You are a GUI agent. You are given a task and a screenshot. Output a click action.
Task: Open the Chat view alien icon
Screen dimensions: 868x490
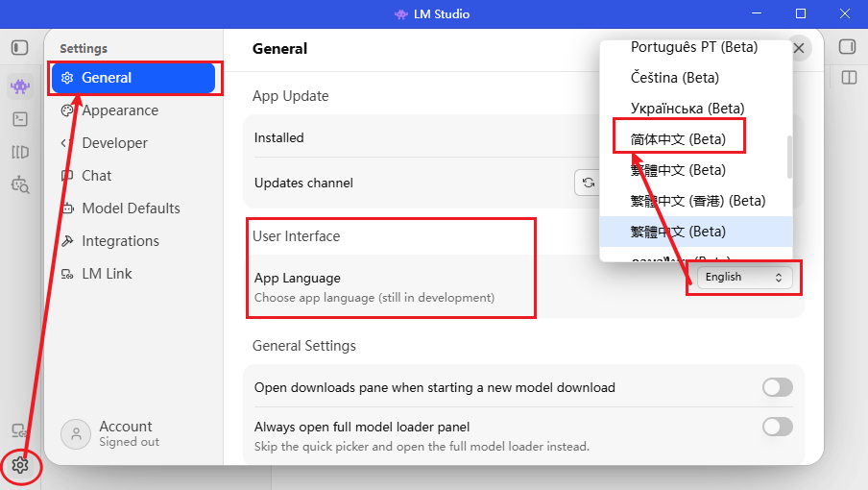click(20, 86)
